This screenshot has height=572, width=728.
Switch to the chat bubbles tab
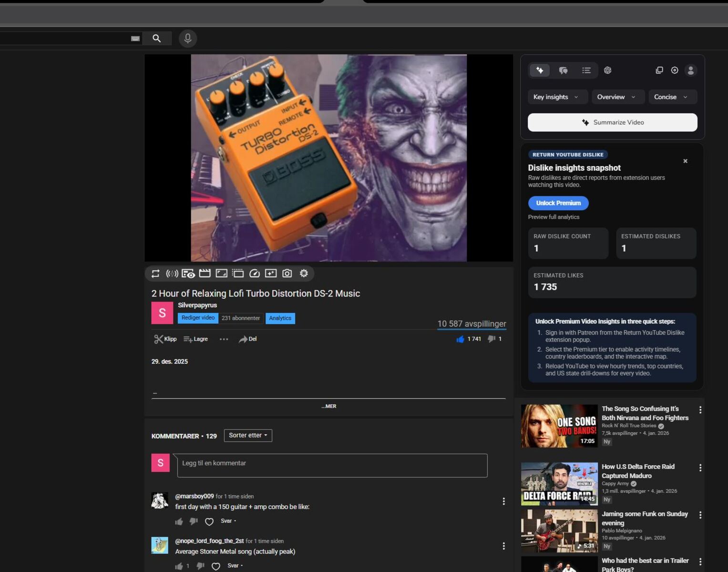coord(563,71)
